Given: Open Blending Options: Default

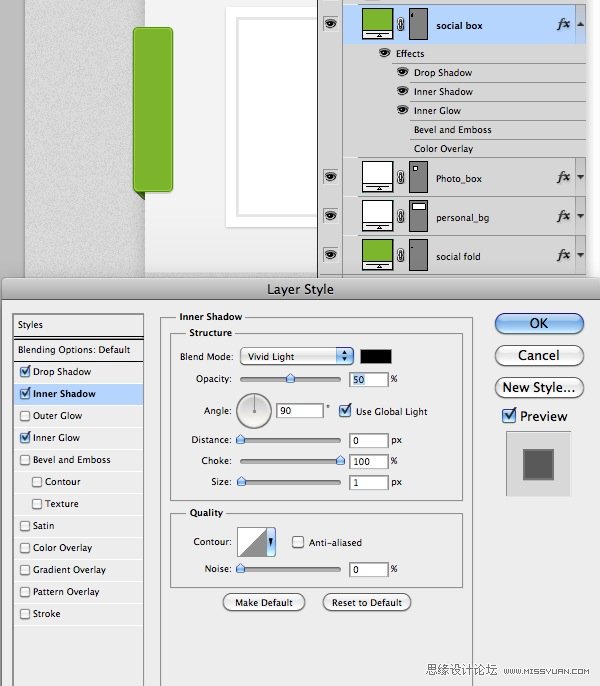Looking at the screenshot, I should [x=78, y=350].
